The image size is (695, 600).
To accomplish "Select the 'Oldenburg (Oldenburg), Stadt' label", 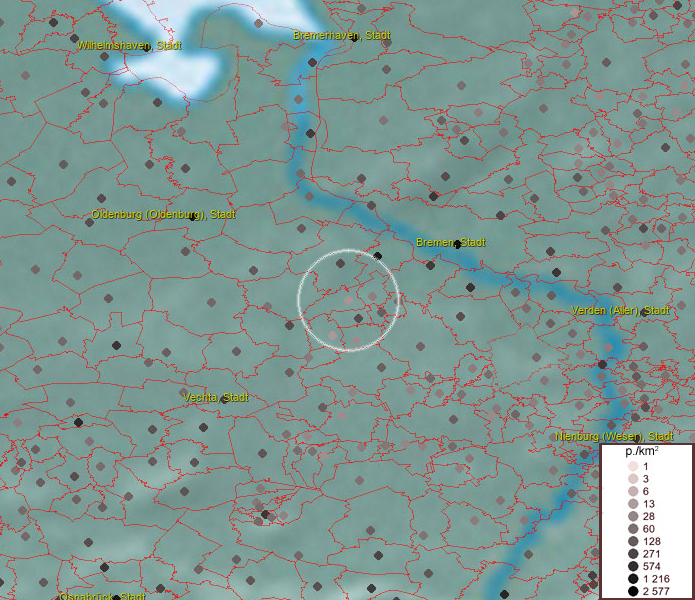I will point(163,214).
